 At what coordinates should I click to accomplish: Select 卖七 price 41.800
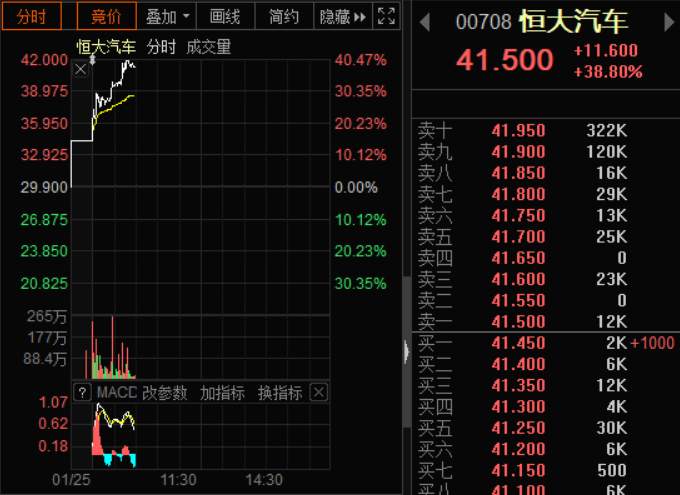tap(518, 194)
